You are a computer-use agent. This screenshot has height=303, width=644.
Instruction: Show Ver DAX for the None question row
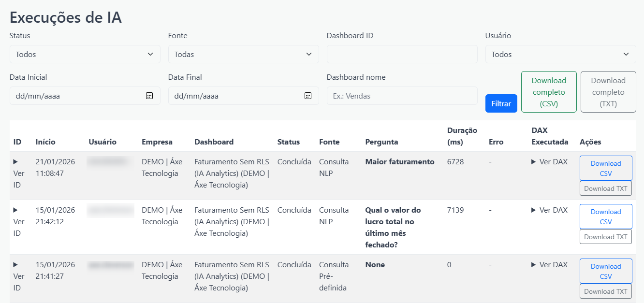pyautogui.click(x=549, y=265)
